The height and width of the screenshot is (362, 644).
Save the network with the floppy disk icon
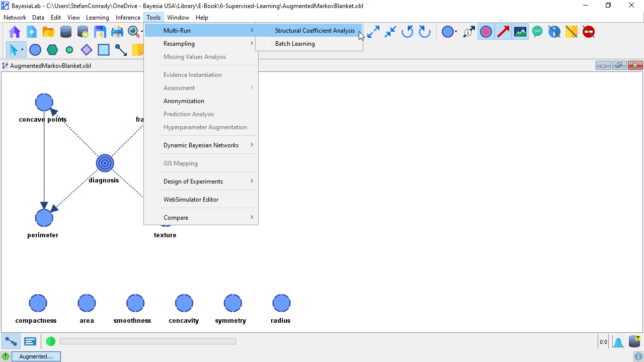click(100, 32)
